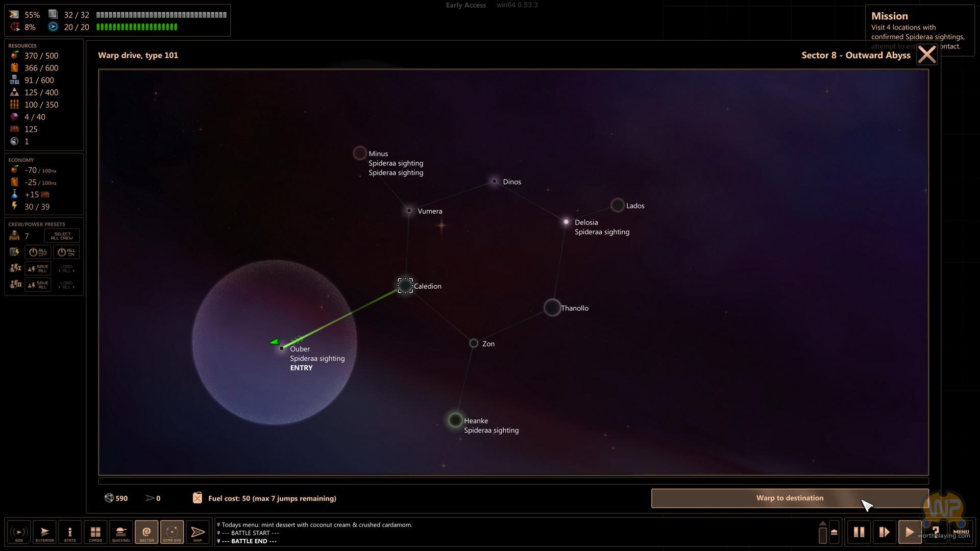Open the Sector map tab
The image size is (980, 551).
coord(146,532)
